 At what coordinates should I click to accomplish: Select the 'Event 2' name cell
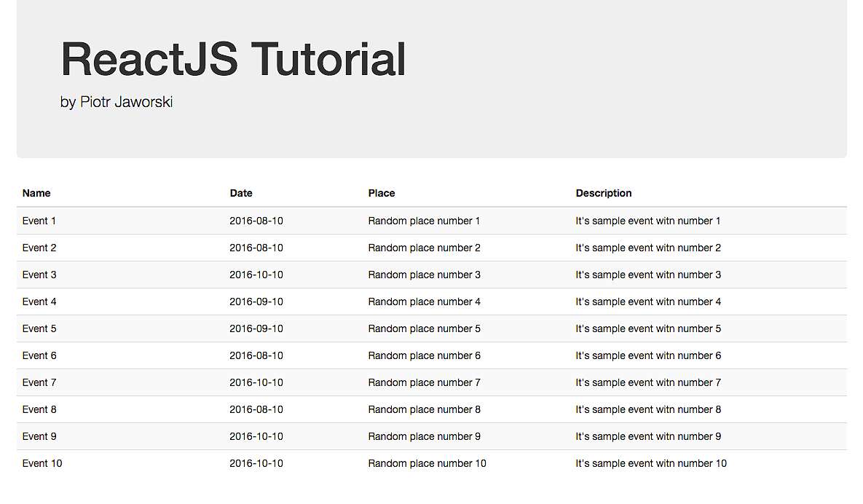(x=39, y=248)
